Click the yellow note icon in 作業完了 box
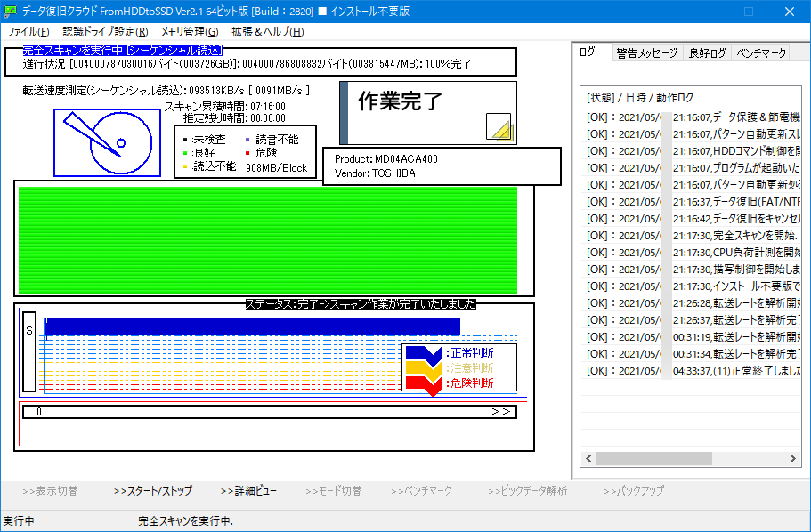811x532 pixels. click(x=499, y=127)
